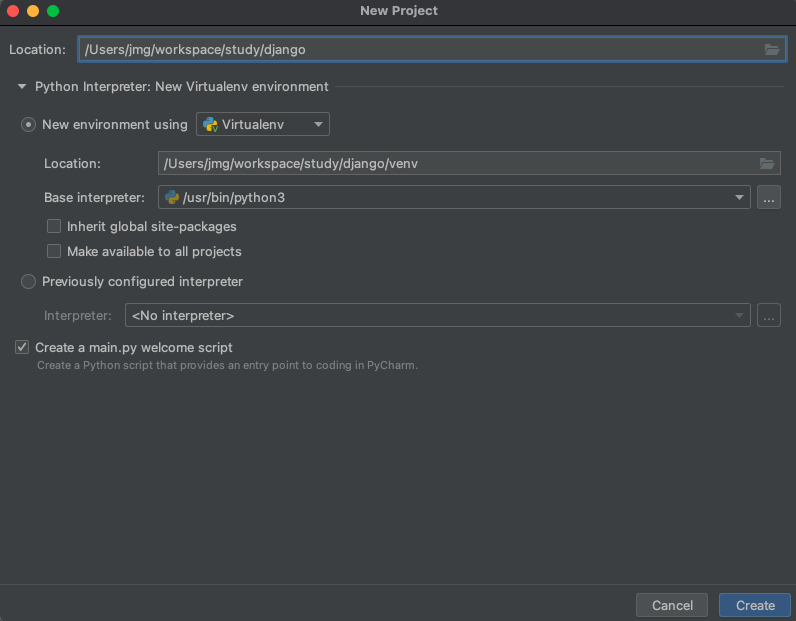This screenshot has height=621, width=796.
Task: Click ellipsis button next to Interpreter dropdown
Action: (x=769, y=315)
